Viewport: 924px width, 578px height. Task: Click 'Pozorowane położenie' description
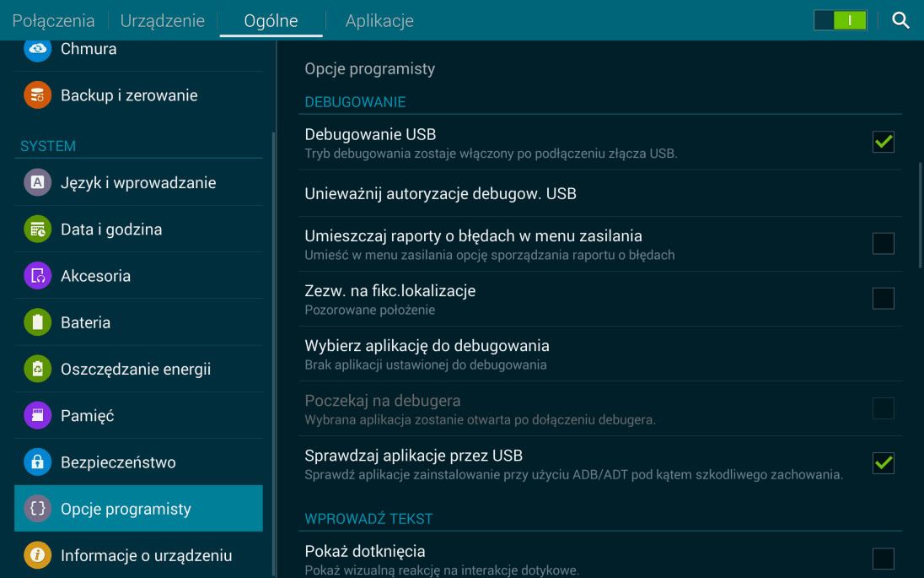tap(369, 311)
